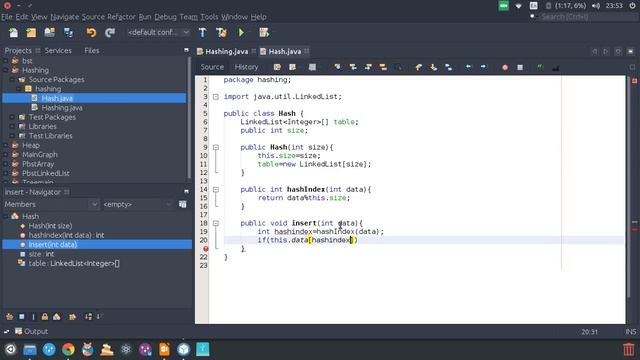This screenshot has height=360, width=640.
Task: Toggle Fully Qualified Names filter in Navigator
Action: (x=72, y=316)
